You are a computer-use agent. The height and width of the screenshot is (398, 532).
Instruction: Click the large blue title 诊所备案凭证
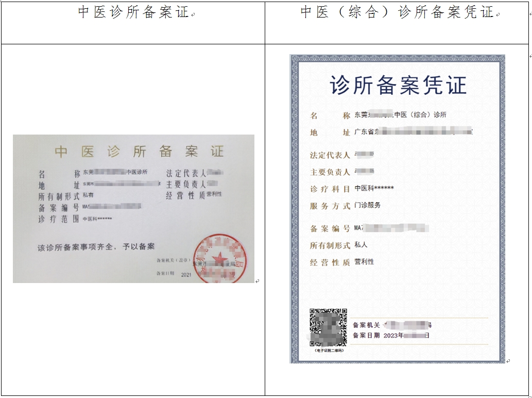[398, 86]
